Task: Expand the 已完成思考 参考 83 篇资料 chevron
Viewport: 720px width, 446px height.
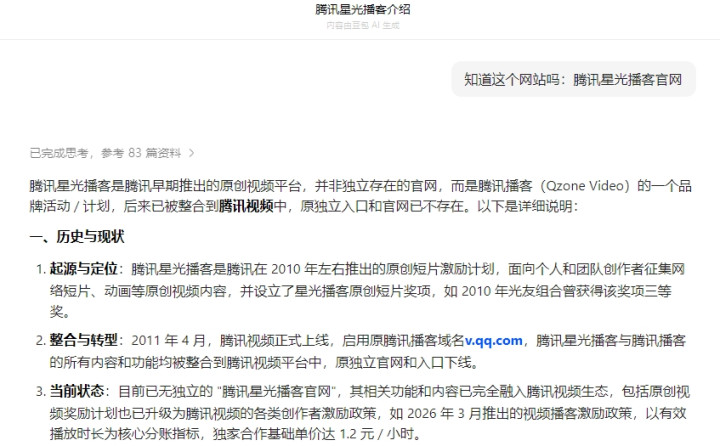Action: tap(191, 153)
